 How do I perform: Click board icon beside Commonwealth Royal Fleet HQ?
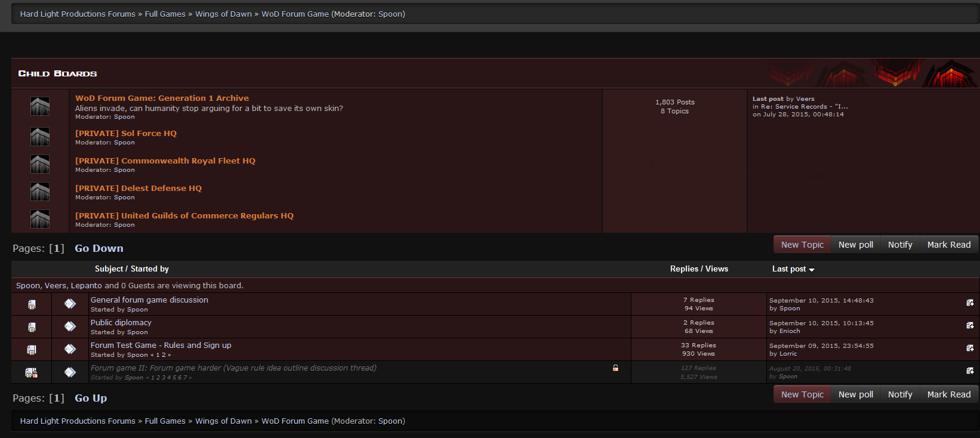(40, 164)
